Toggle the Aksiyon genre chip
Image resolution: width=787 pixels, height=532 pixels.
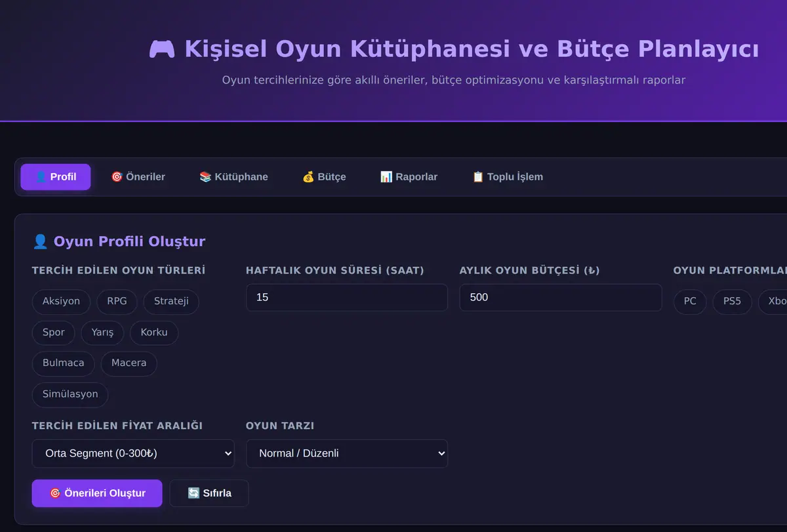61,301
